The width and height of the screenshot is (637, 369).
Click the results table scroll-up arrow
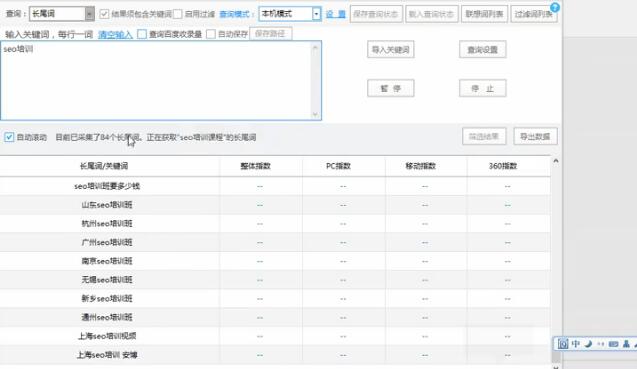click(x=556, y=161)
